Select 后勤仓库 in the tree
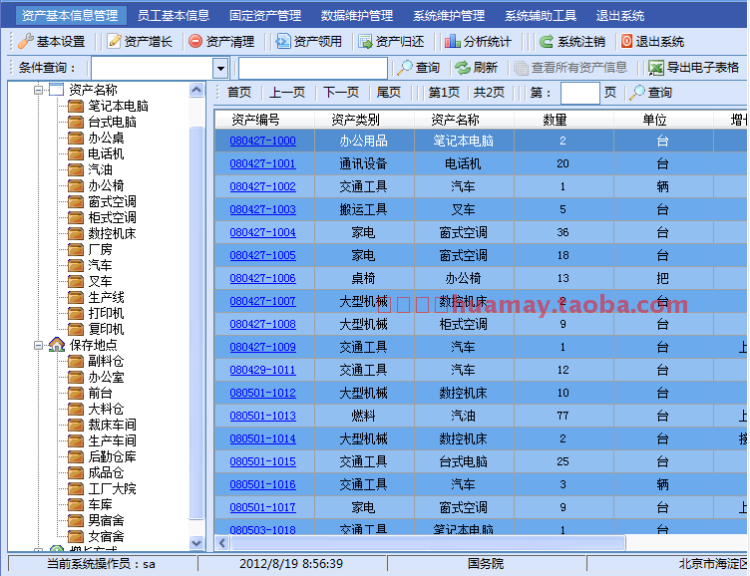 pos(112,456)
